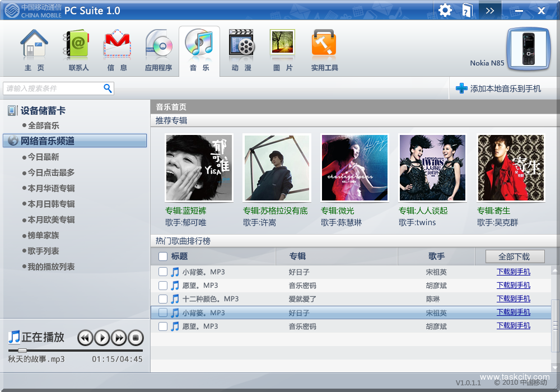Image resolution: width=560 pixels, height=392 pixels.
Task: Click the settings gear icon in title bar
Action: coord(445,10)
